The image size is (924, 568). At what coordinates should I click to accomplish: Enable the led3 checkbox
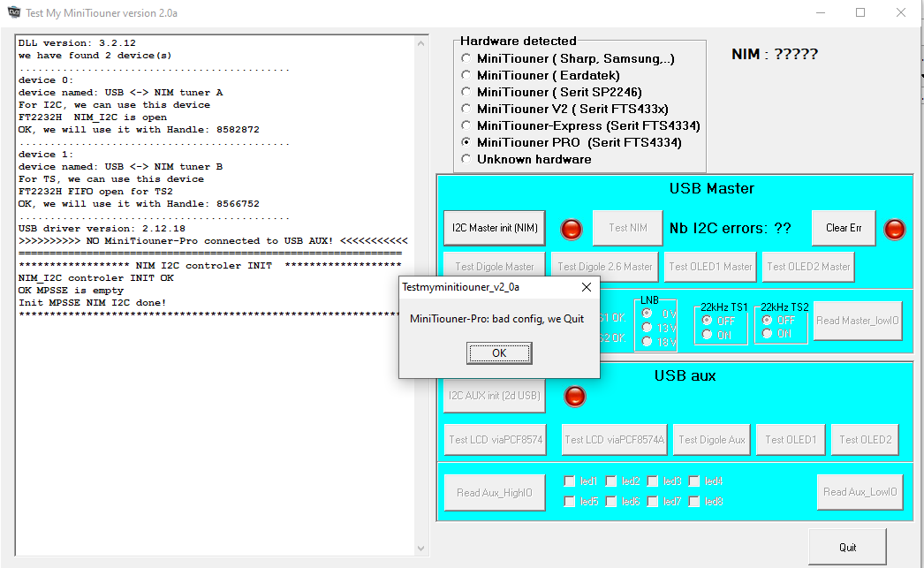pos(652,481)
